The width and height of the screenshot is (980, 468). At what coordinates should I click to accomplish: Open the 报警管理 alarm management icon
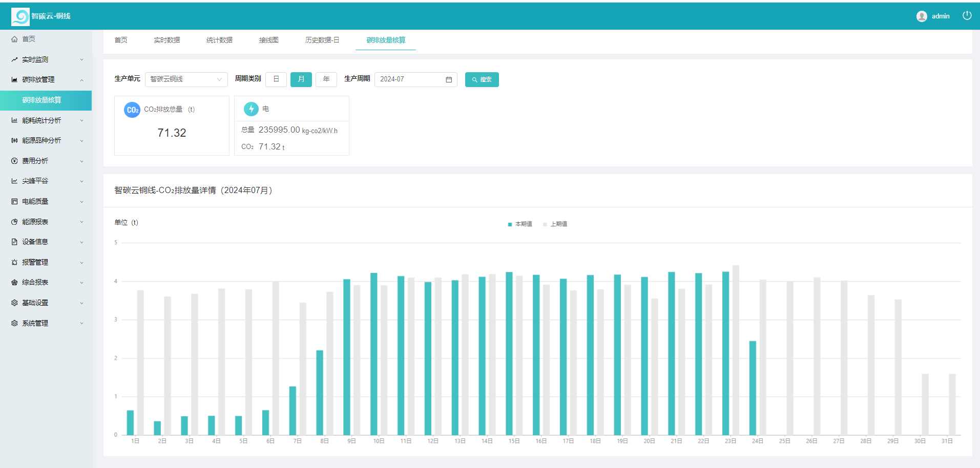(x=15, y=262)
